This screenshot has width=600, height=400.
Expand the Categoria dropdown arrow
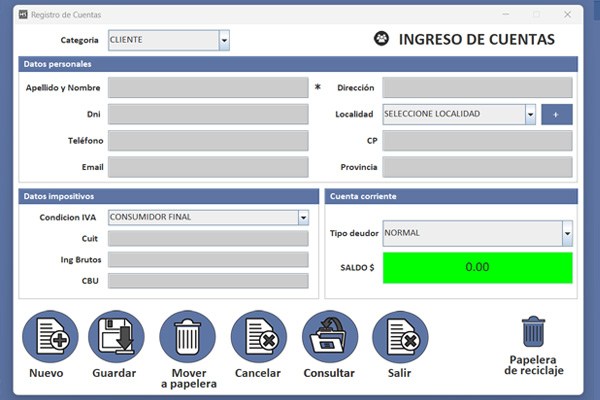pyautogui.click(x=224, y=40)
